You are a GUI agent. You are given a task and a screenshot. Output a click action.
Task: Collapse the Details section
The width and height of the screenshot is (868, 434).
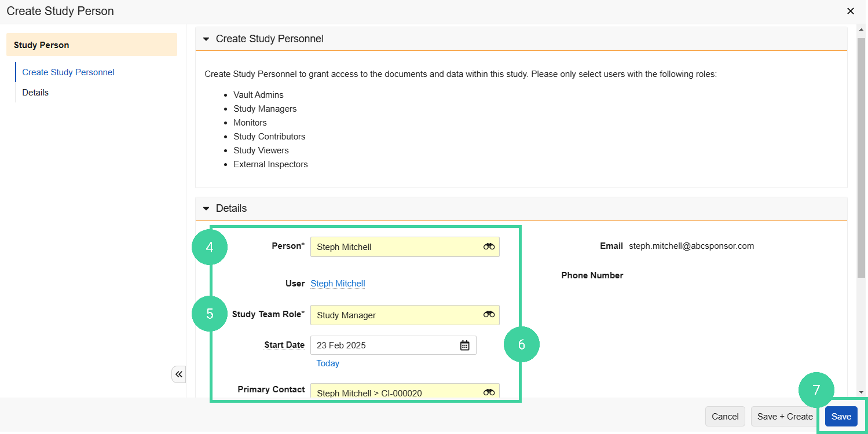click(x=206, y=208)
